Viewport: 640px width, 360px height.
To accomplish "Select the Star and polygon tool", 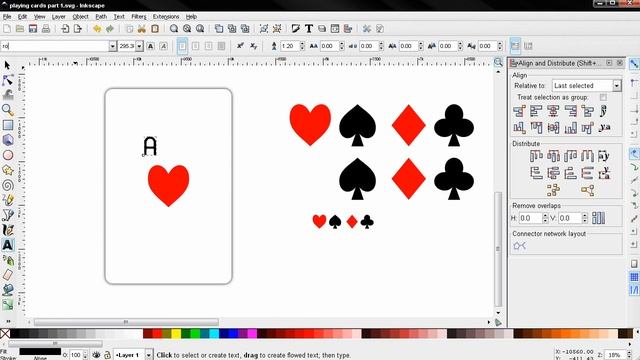I will click(x=7, y=170).
